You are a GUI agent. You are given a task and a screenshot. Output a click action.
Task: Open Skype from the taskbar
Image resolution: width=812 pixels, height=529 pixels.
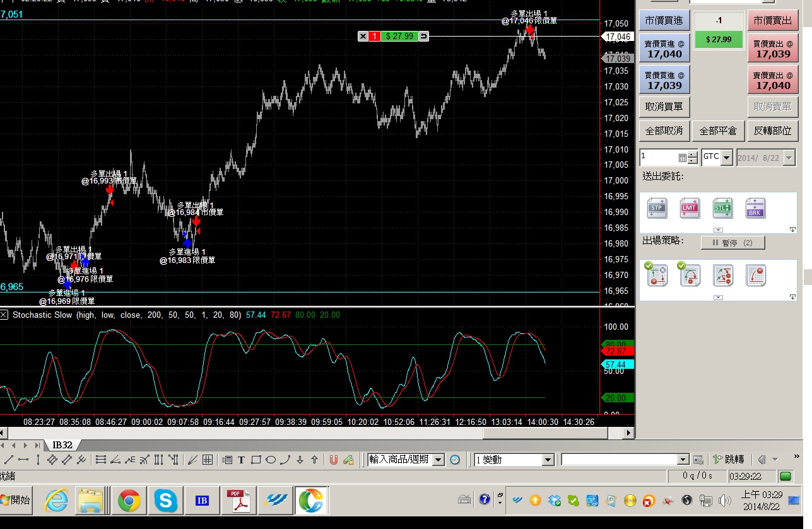pos(165,501)
